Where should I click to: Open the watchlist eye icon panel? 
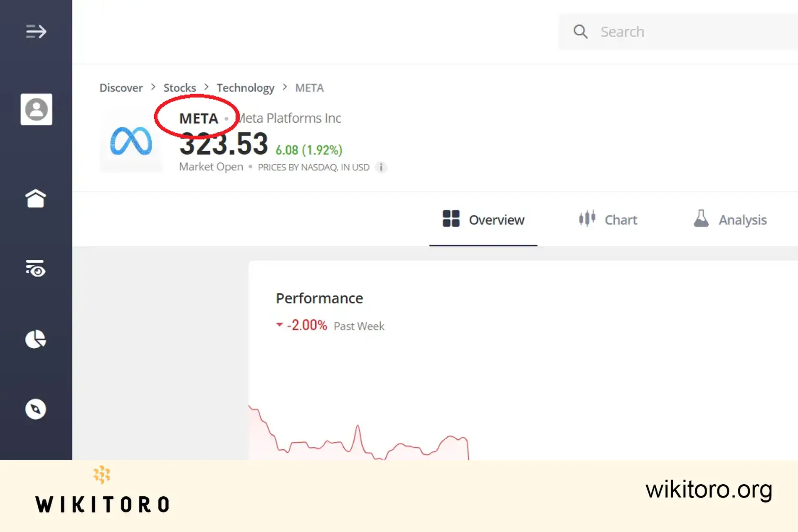click(x=35, y=268)
